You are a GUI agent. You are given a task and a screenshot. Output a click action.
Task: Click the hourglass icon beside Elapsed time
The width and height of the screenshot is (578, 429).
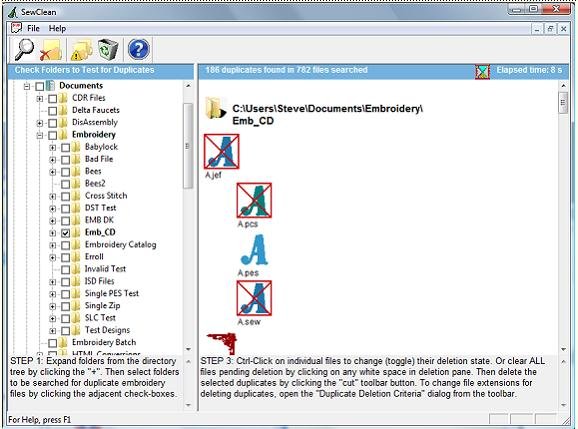[482, 72]
